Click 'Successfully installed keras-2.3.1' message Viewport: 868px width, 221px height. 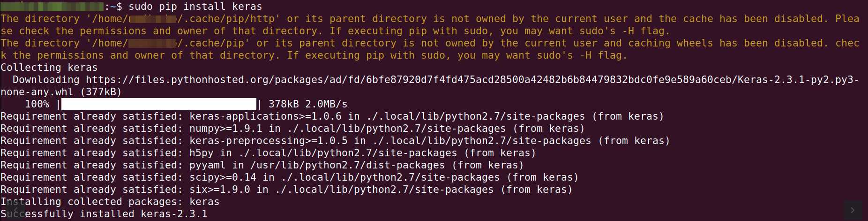coord(104,214)
